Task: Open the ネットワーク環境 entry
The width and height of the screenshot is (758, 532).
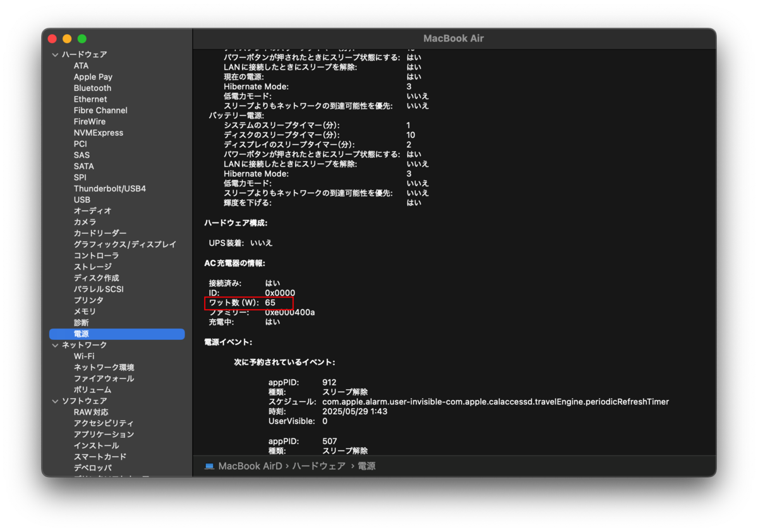Action: [x=104, y=368]
